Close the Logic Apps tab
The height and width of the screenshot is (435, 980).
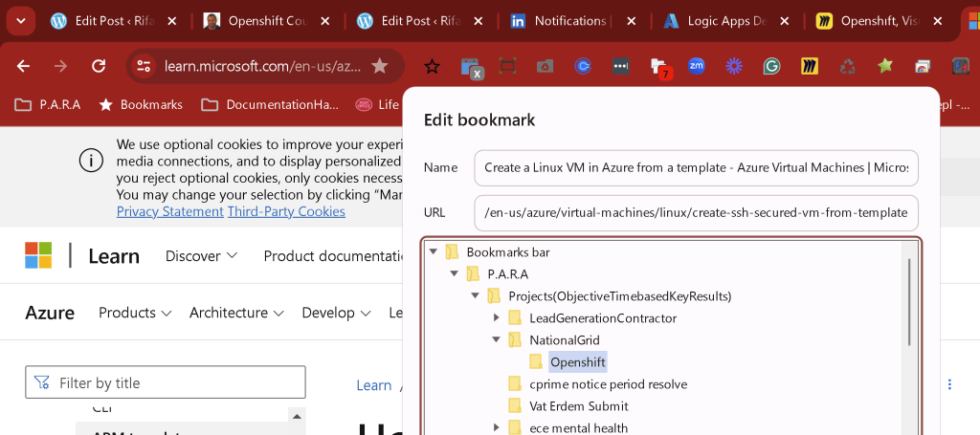pos(785,21)
